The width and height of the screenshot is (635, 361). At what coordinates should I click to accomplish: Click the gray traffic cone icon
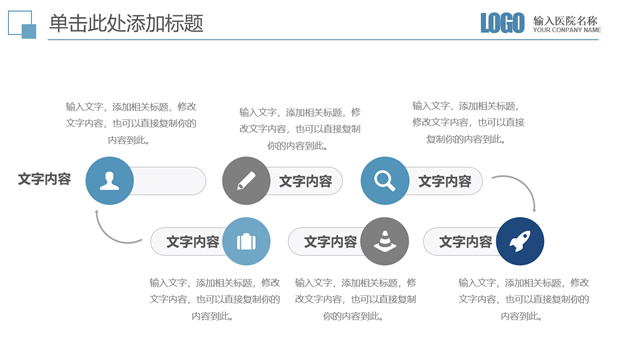(x=385, y=241)
